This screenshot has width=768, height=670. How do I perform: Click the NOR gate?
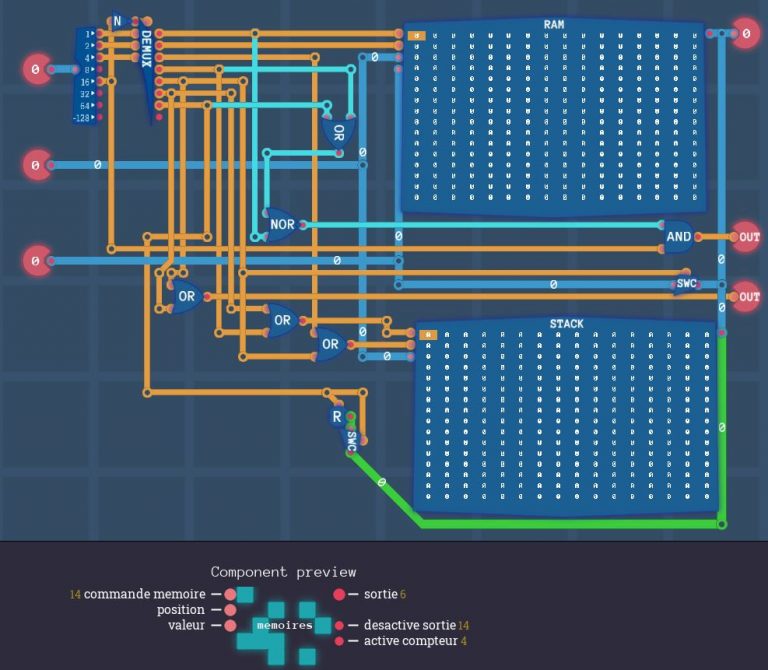(x=281, y=224)
